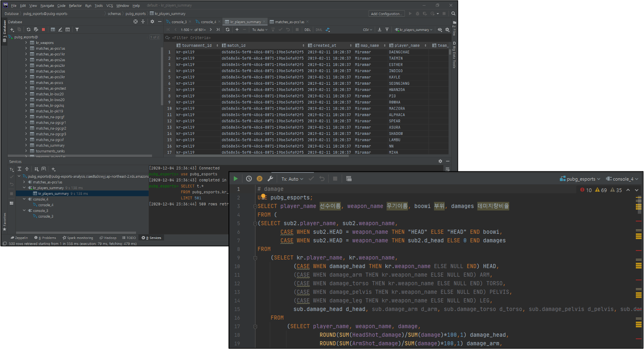The image size is (644, 349).
Task: Click the DAENGCHAE player_name cell
Action: (407, 52)
